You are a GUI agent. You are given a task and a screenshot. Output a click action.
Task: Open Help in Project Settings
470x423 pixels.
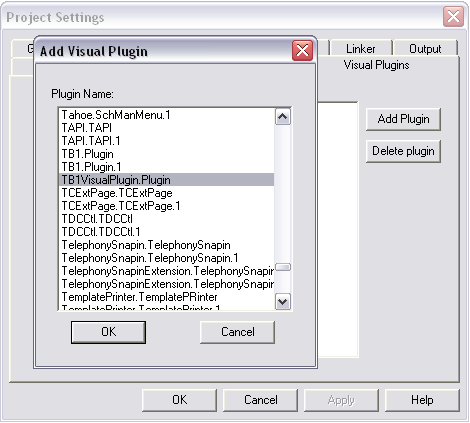[422, 400]
